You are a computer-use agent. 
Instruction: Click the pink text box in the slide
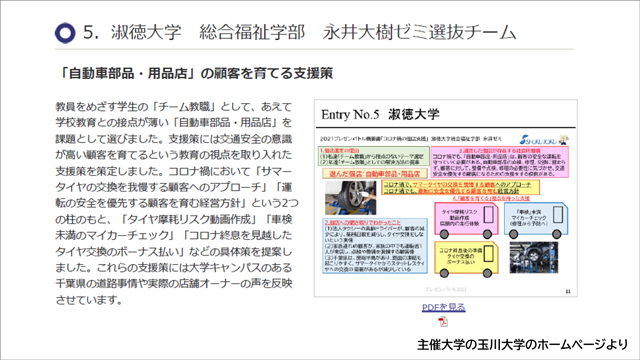(x=500, y=162)
